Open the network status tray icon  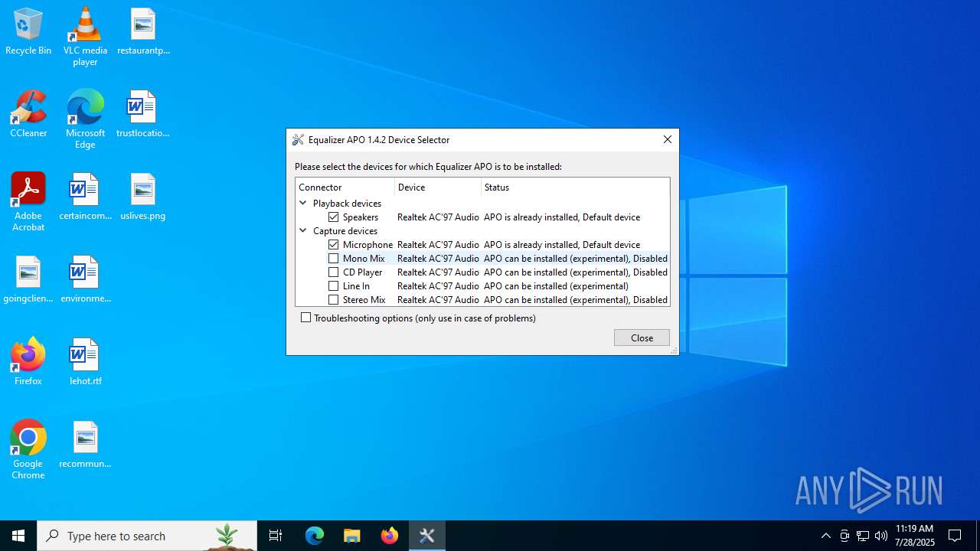[863, 536]
